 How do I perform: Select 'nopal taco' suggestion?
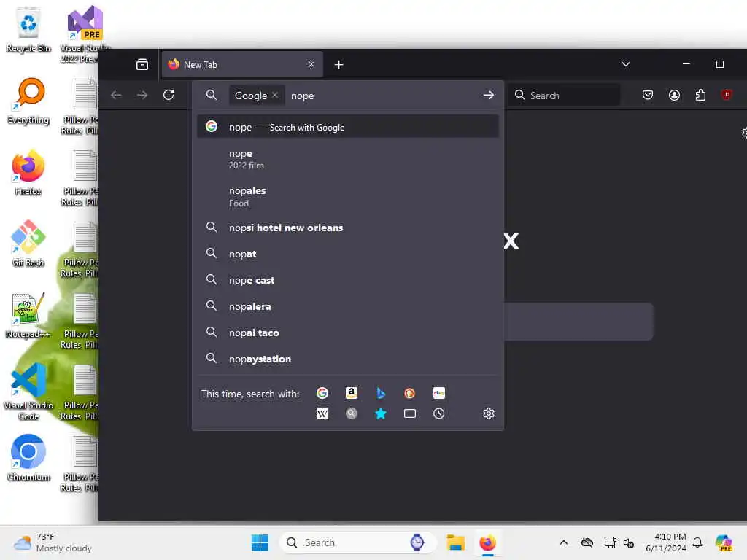click(348, 332)
